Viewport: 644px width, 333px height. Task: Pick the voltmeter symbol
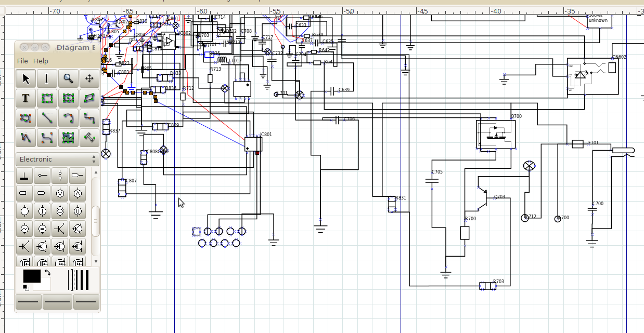tap(59, 193)
